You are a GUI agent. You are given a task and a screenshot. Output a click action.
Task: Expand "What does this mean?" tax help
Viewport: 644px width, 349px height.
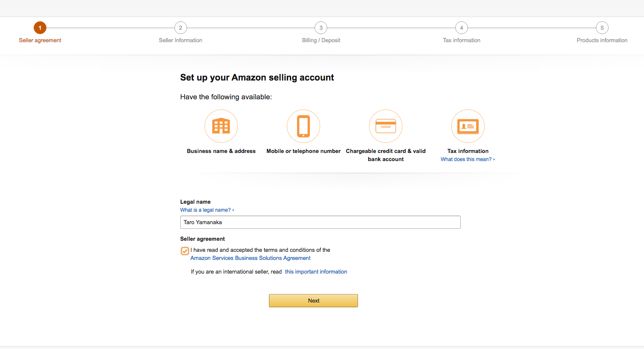click(467, 159)
